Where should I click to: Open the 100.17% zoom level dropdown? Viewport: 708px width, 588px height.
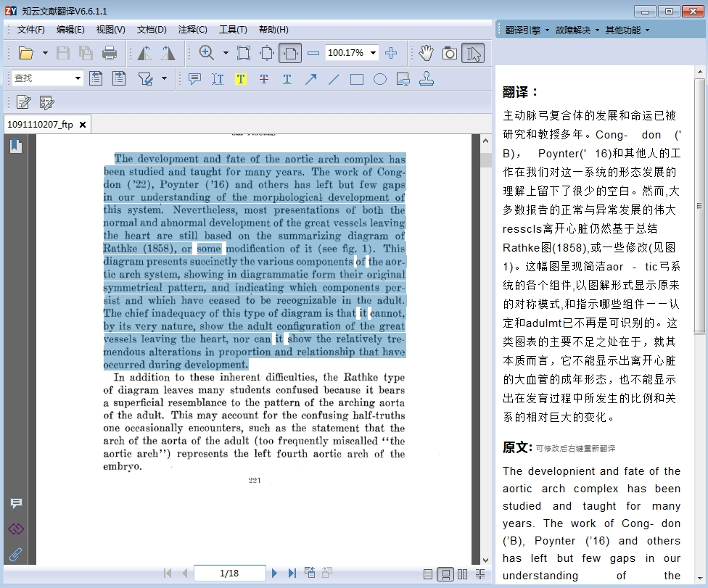374,53
